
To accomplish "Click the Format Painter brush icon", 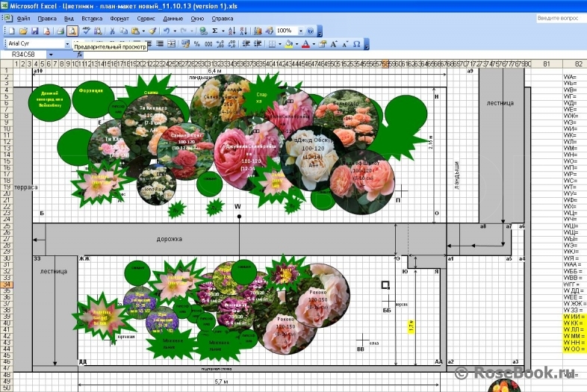I will pos(152,31).
